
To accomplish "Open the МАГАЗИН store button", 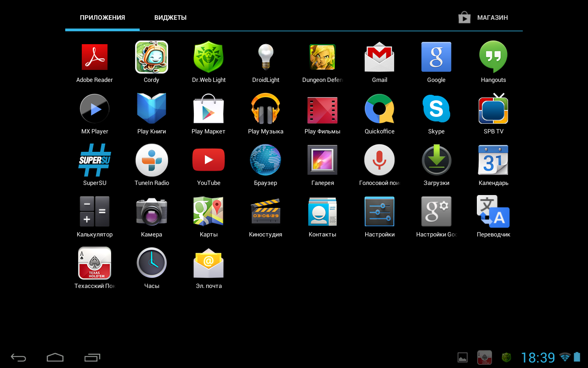I will pyautogui.click(x=483, y=17).
